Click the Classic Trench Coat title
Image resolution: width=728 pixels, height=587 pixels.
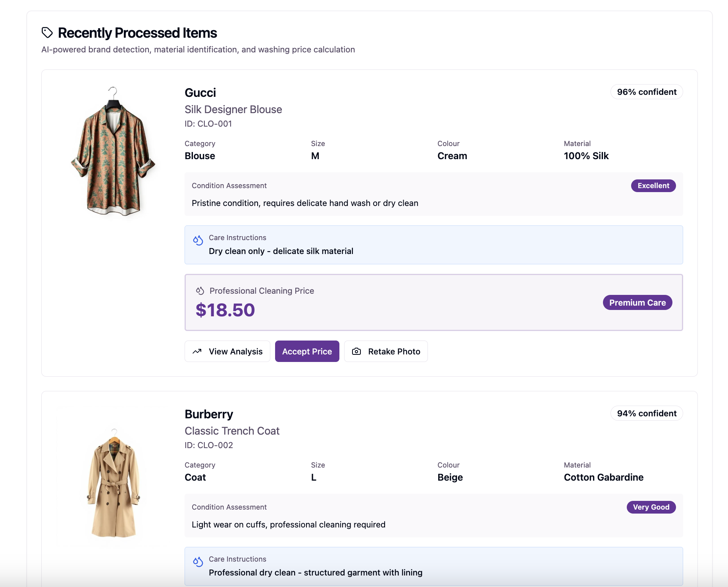click(232, 431)
